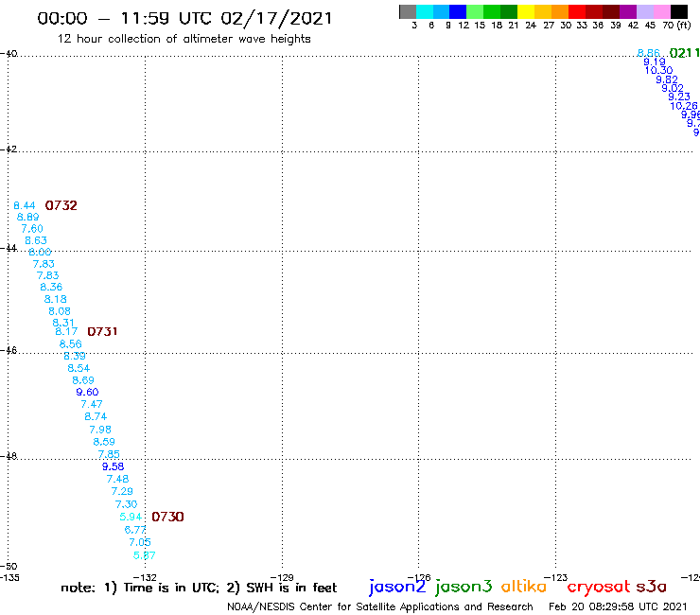700x615 pixels.
Task: Click the 9.19 jason2 wave value
Action: (x=655, y=61)
